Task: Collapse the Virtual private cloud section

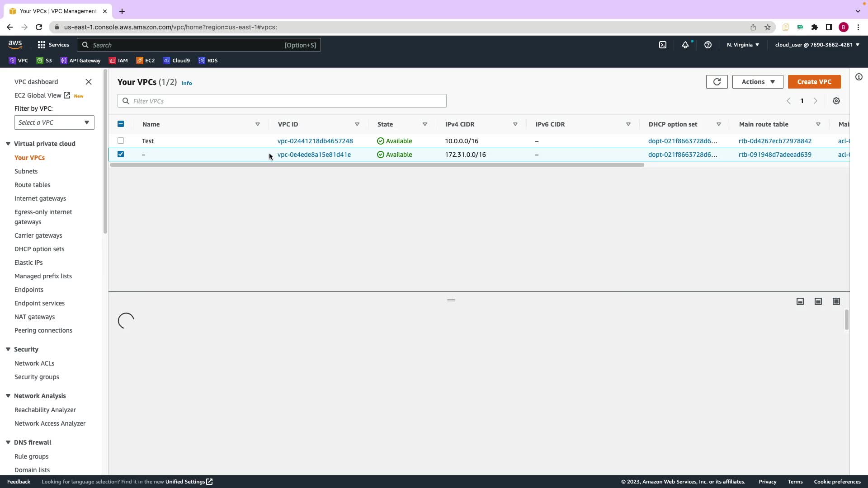Action: click(8, 144)
